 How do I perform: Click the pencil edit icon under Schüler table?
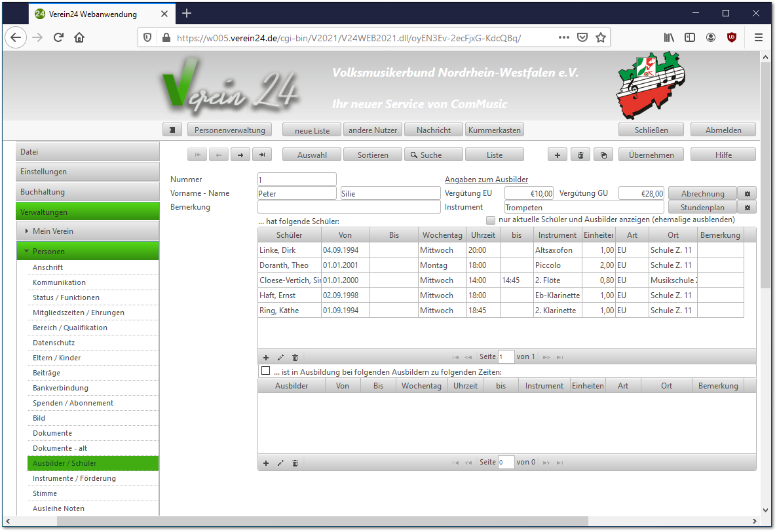[280, 358]
